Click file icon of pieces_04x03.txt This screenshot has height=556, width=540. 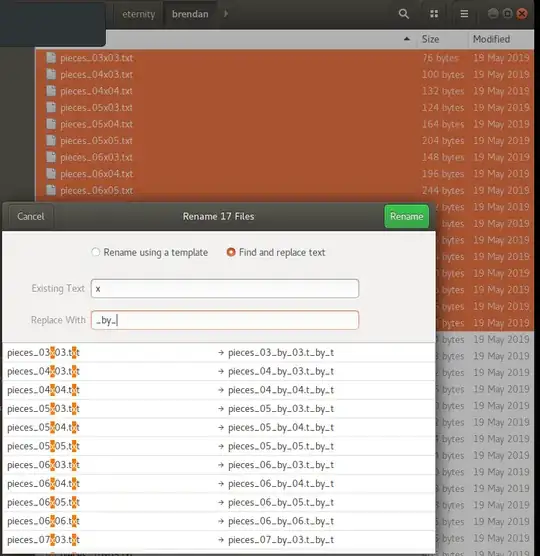[51, 74]
